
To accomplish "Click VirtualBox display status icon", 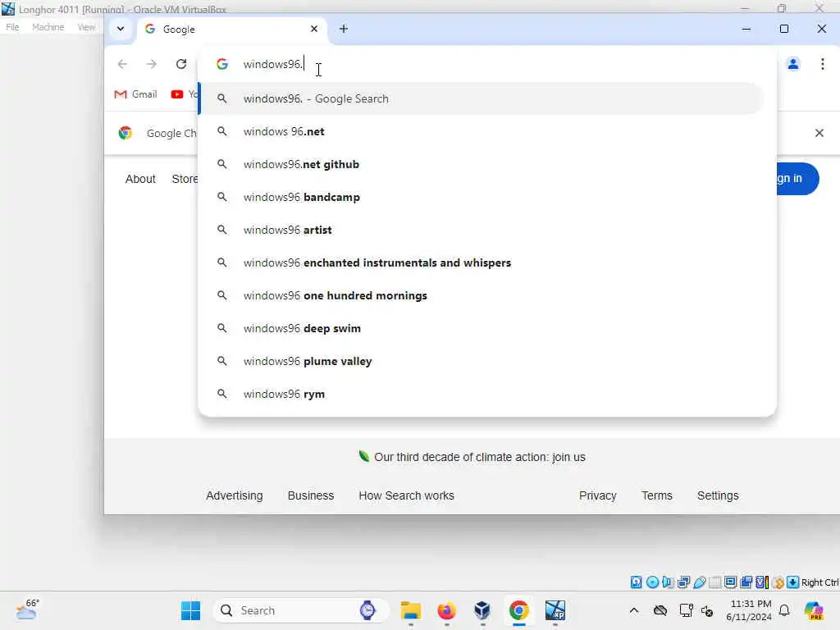I will [x=730, y=582].
